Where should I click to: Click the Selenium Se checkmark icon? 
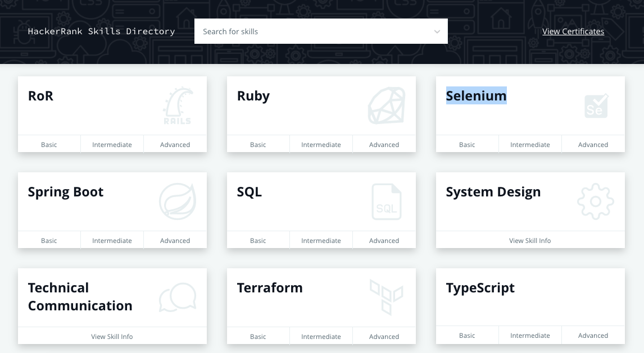pos(596,106)
